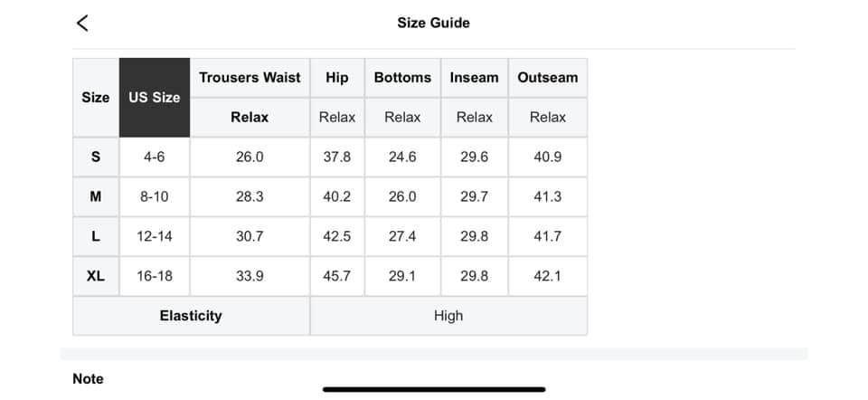Click the Note section heading

88,379
